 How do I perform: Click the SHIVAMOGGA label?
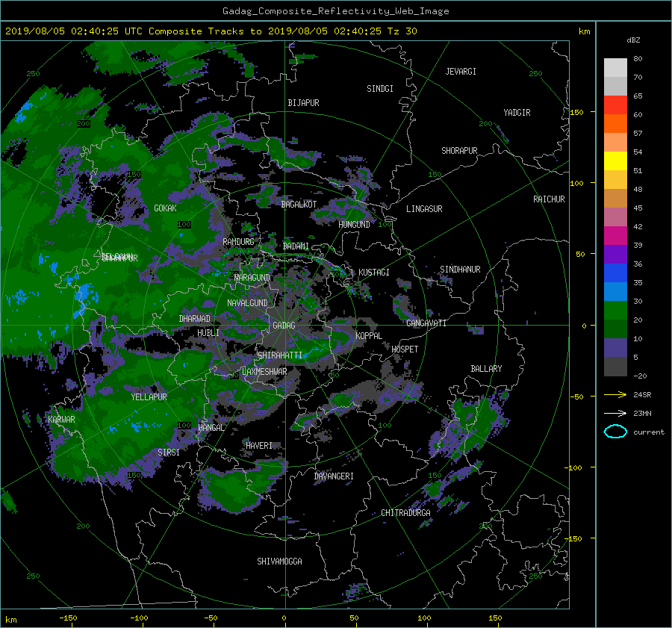coord(279,562)
